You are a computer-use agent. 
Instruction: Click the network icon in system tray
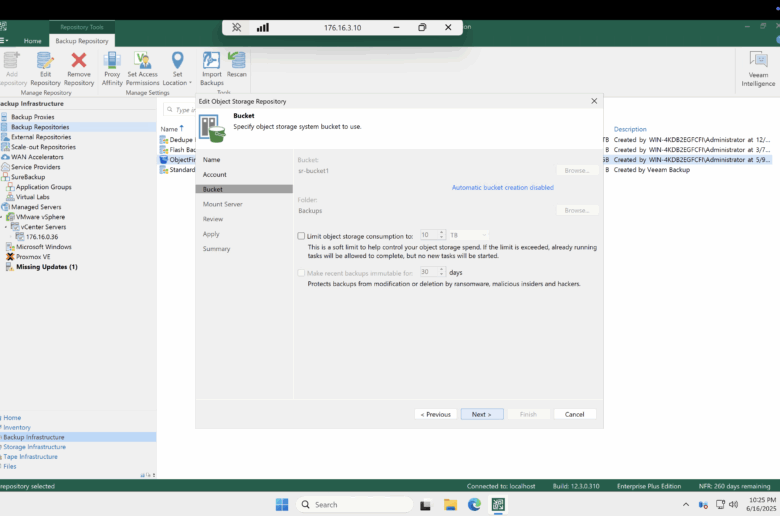coord(720,505)
